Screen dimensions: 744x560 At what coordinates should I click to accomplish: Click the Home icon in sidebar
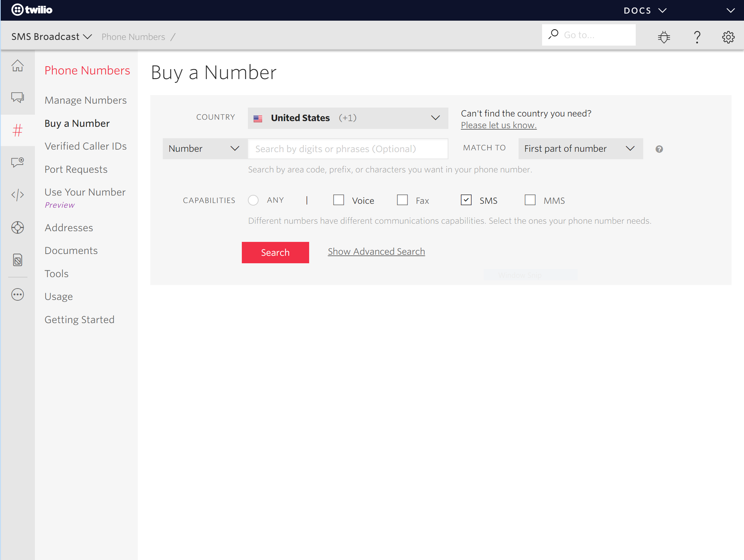click(x=18, y=66)
